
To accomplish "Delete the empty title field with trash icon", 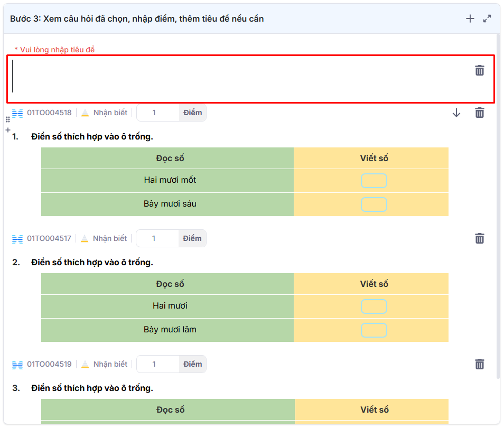I will point(479,70).
